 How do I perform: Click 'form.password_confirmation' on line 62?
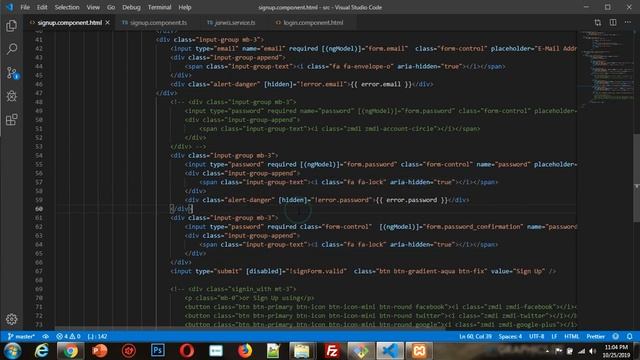click(474, 227)
